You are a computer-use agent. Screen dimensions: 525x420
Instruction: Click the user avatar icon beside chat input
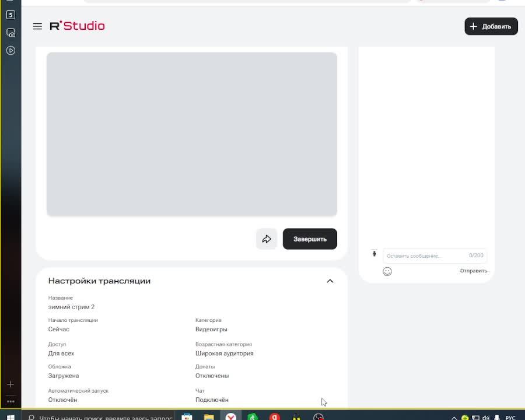click(x=374, y=253)
